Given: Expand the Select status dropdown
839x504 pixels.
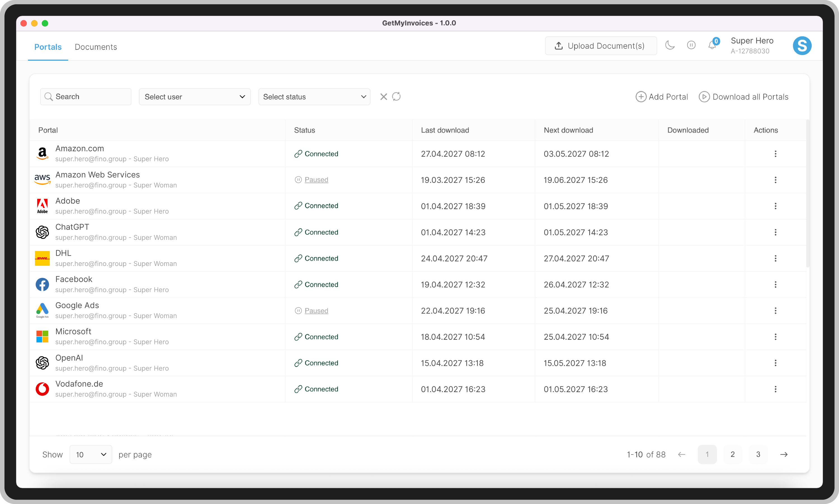Looking at the screenshot, I should pyautogui.click(x=314, y=97).
